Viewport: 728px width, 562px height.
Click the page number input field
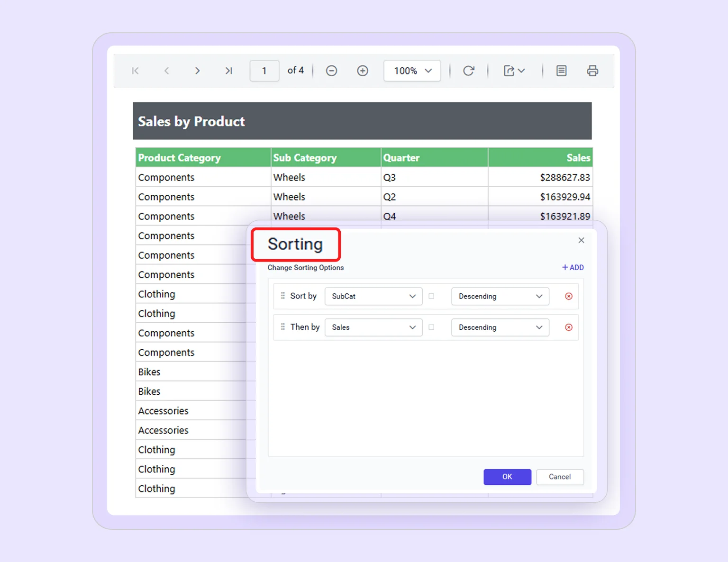(x=264, y=71)
